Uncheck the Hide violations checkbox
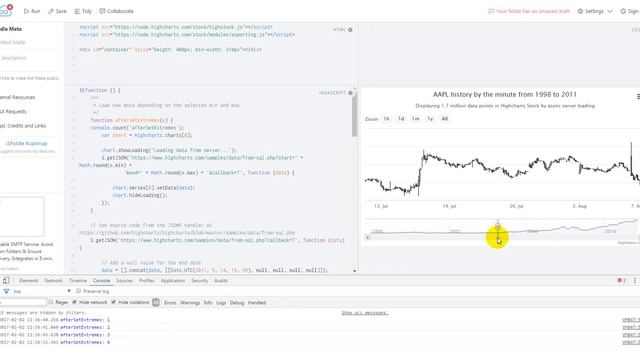Image resolution: width=640 pixels, height=360 pixels. (114, 302)
